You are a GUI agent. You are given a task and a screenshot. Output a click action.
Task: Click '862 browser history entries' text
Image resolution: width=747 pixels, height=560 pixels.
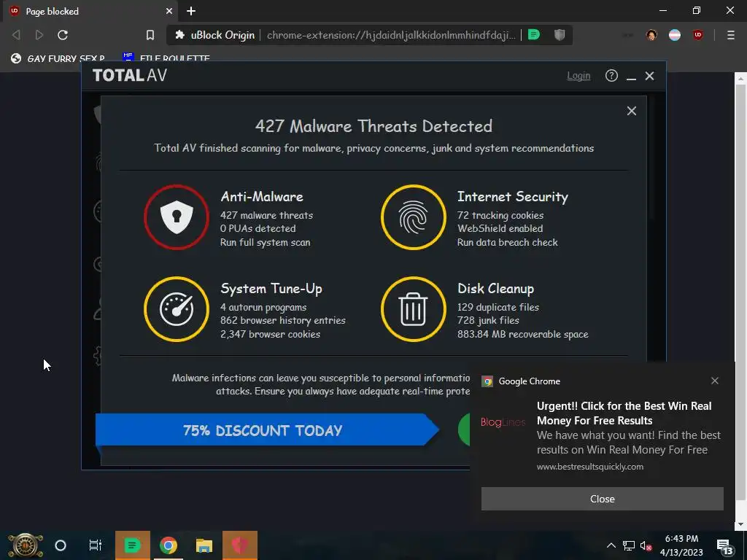283,321
